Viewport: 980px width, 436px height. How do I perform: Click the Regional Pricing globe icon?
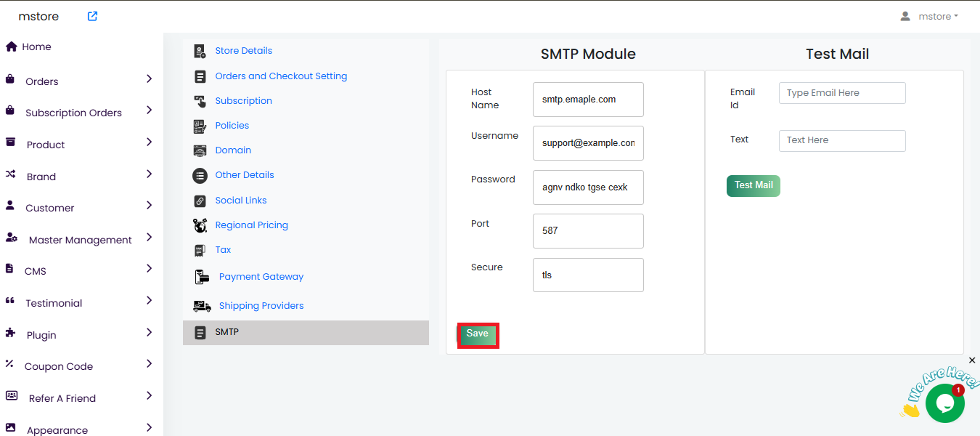[200, 225]
